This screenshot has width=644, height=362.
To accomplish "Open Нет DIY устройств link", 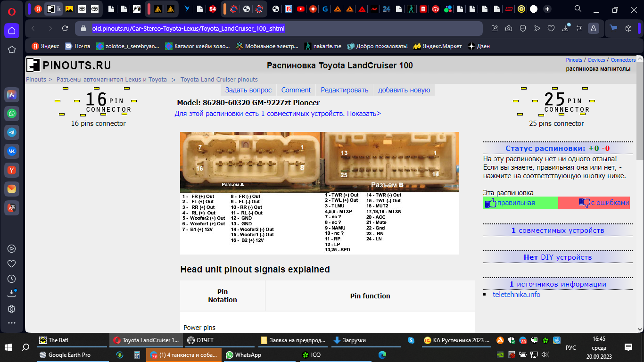I will click(x=558, y=257).
